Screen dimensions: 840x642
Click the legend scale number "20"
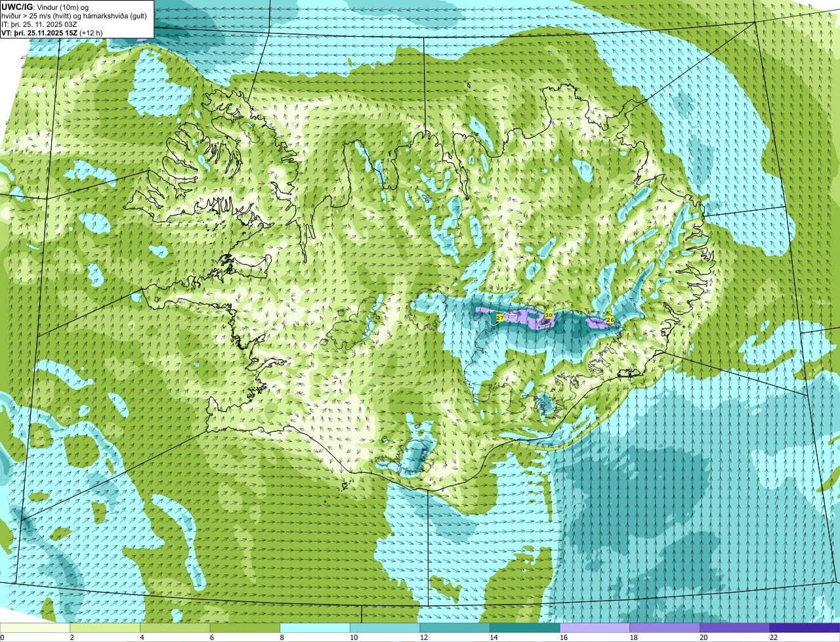click(703, 637)
